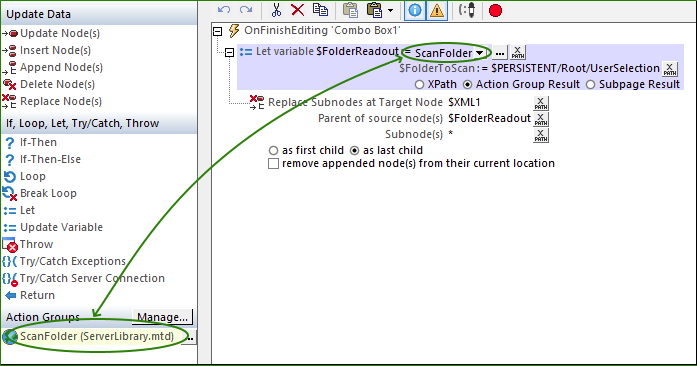Select Update Node(s) action in list
Viewport: 697px width, 366px height.
[60, 33]
